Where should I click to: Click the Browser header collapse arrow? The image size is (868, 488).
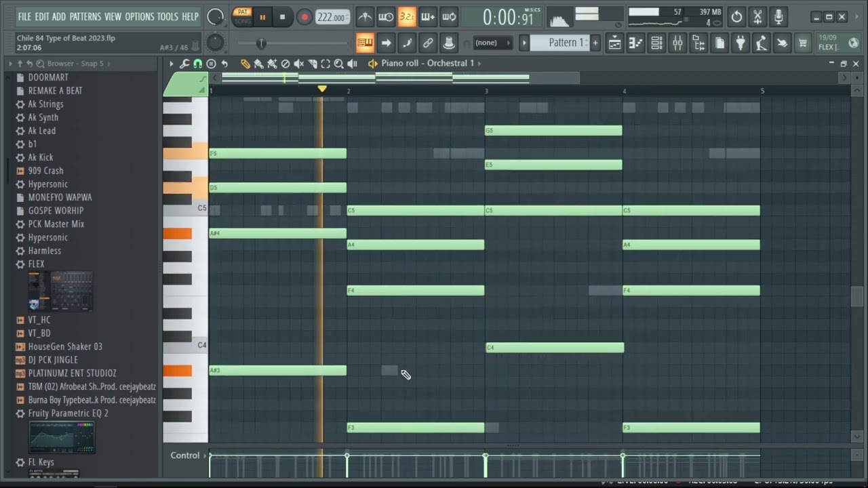10,64
